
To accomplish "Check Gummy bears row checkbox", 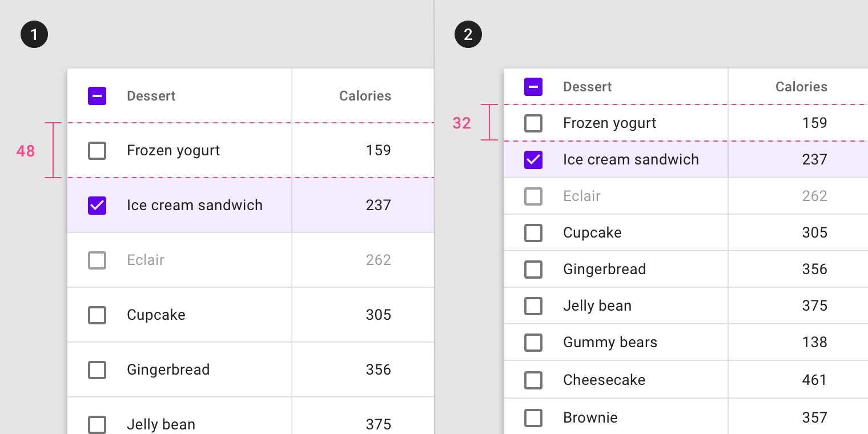I will [533, 343].
